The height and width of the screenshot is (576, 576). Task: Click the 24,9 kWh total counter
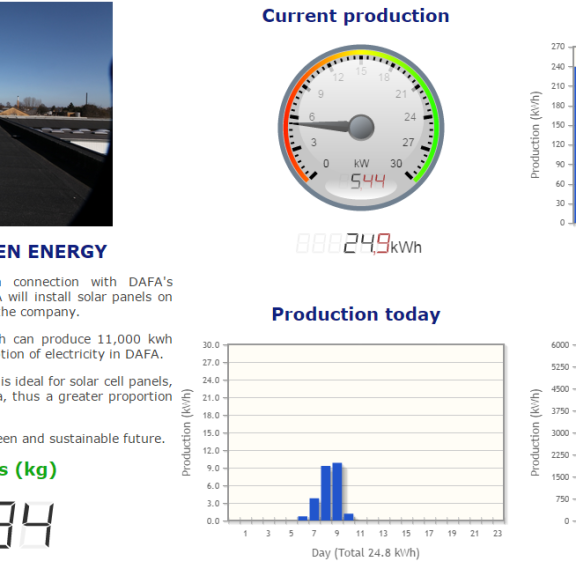pyautogui.click(x=366, y=244)
